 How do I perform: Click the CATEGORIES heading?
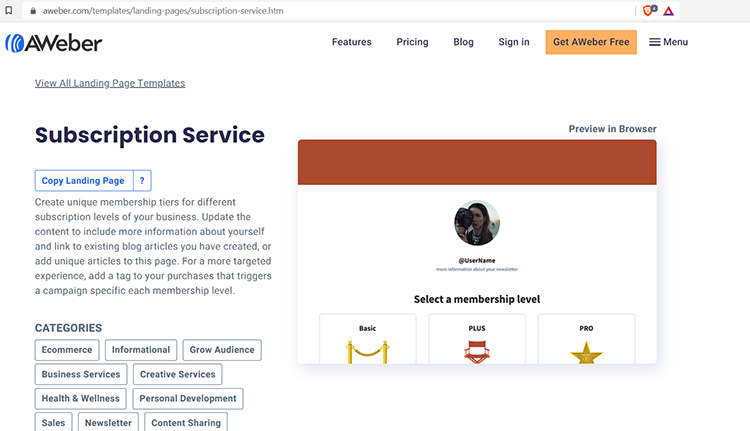pyautogui.click(x=68, y=328)
